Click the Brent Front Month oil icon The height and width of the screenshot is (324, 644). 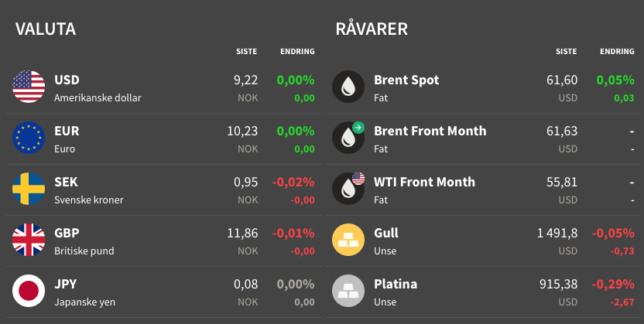348,138
